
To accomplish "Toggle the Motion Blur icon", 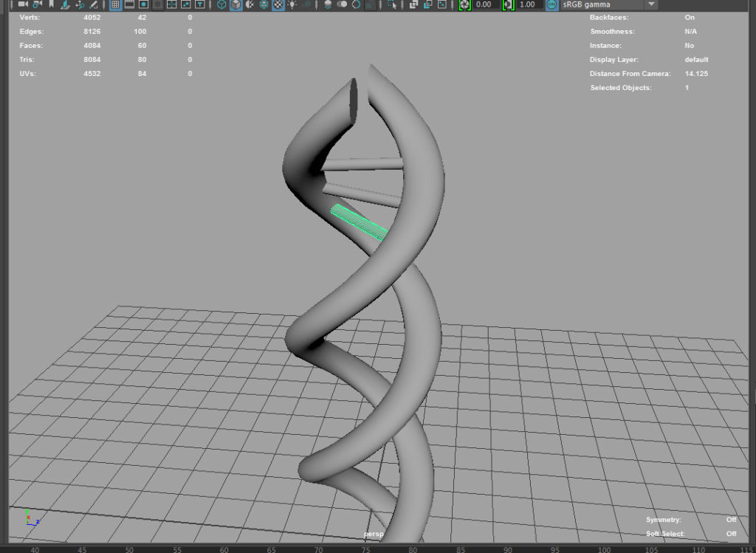I will 342,4.
